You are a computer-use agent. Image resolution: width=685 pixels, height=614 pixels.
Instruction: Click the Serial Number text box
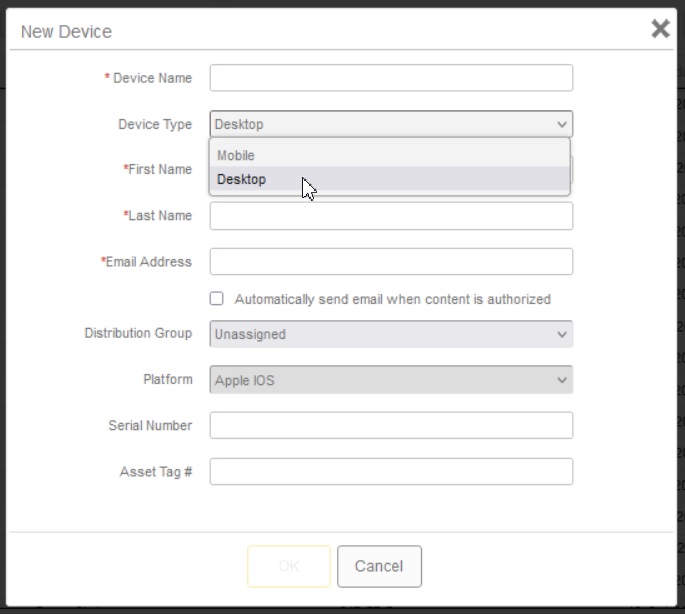[x=391, y=426]
